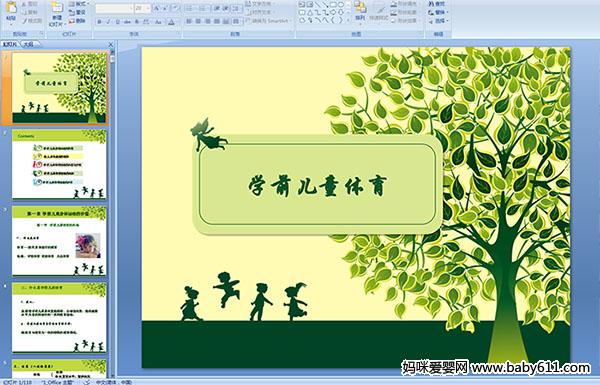600x385 pixels.
Task: Switch to the Slides tab in pane
Action: click(10, 44)
